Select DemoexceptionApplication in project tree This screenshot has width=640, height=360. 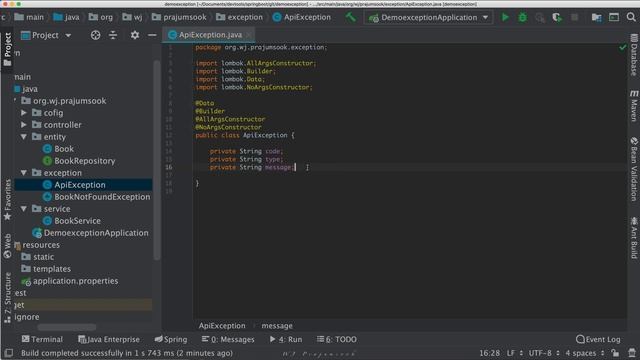tap(91, 233)
